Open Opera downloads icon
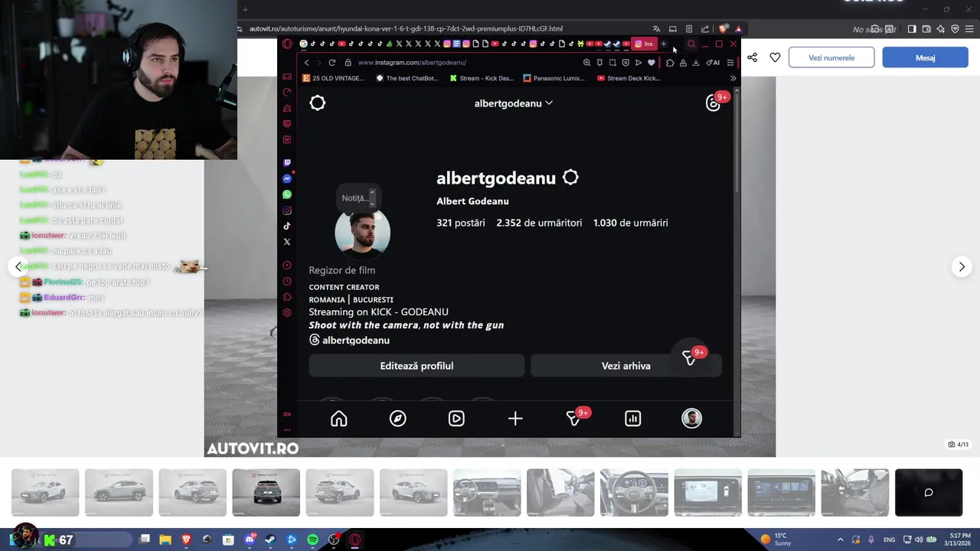 pyautogui.click(x=696, y=63)
